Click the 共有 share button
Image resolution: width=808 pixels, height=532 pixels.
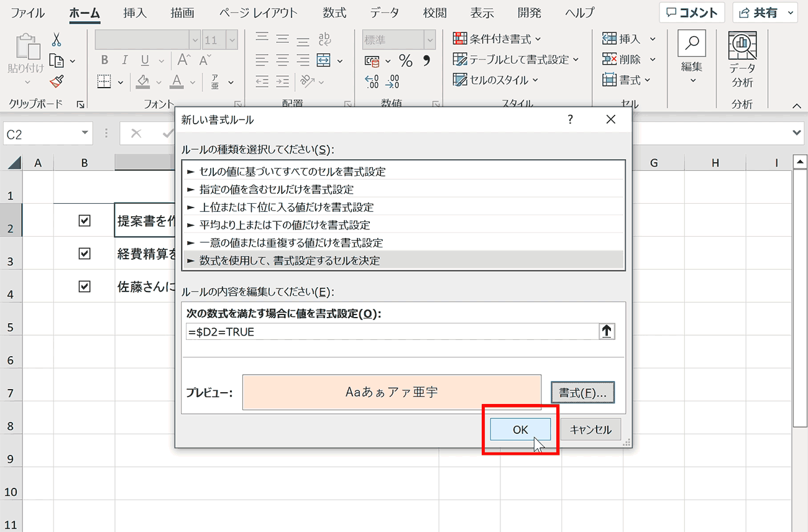[x=765, y=12]
